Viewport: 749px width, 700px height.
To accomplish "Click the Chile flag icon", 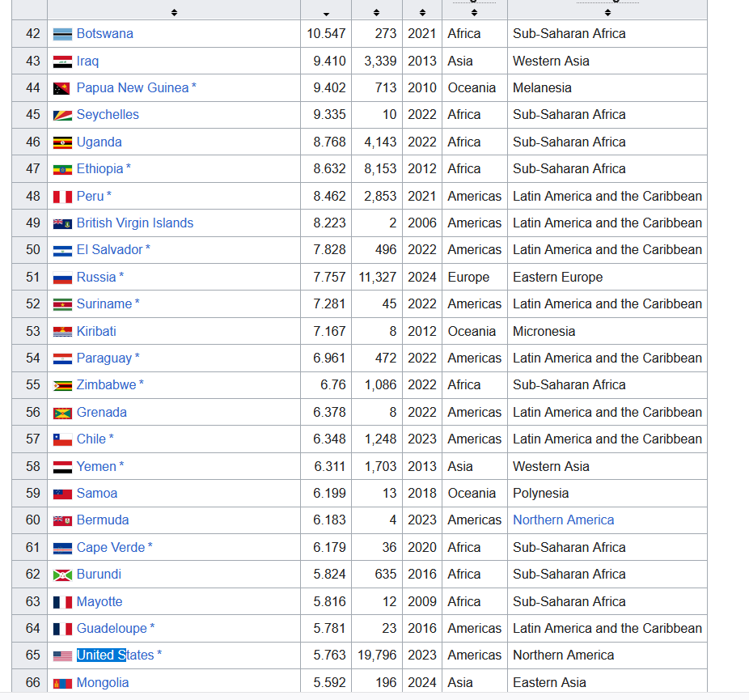I will 62,439.
